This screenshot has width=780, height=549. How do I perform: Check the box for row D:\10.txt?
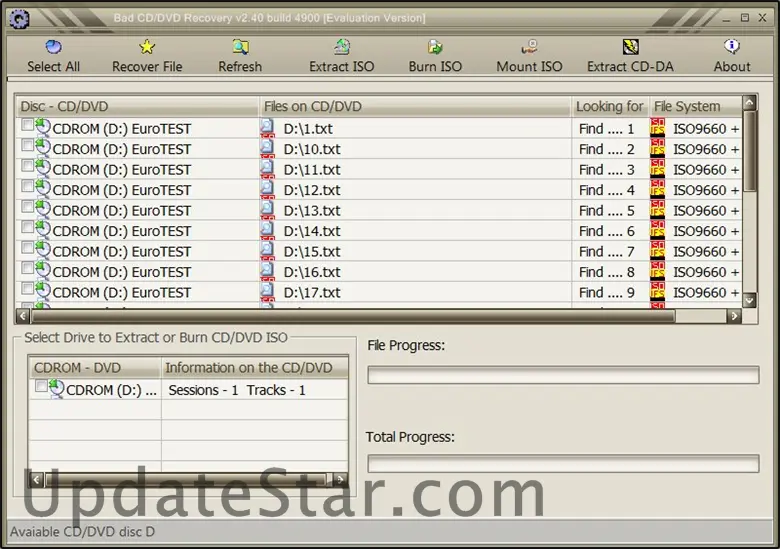pos(27,145)
